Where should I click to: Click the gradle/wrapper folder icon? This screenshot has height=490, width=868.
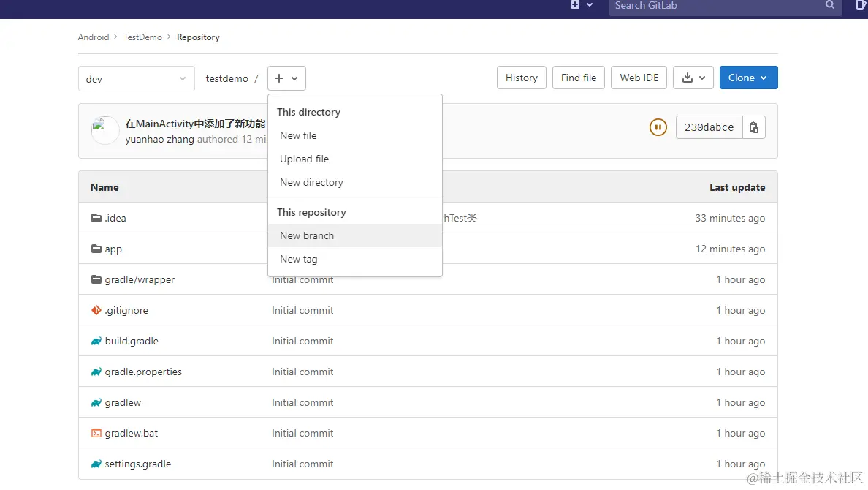[x=96, y=279]
